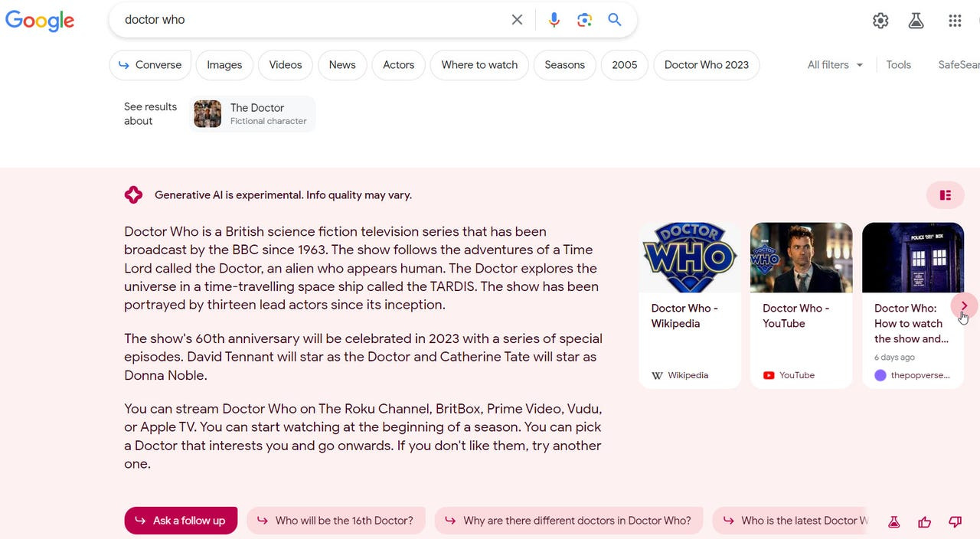This screenshot has width=980, height=539.
Task: Click the YouTube source icon
Action: [x=769, y=375]
